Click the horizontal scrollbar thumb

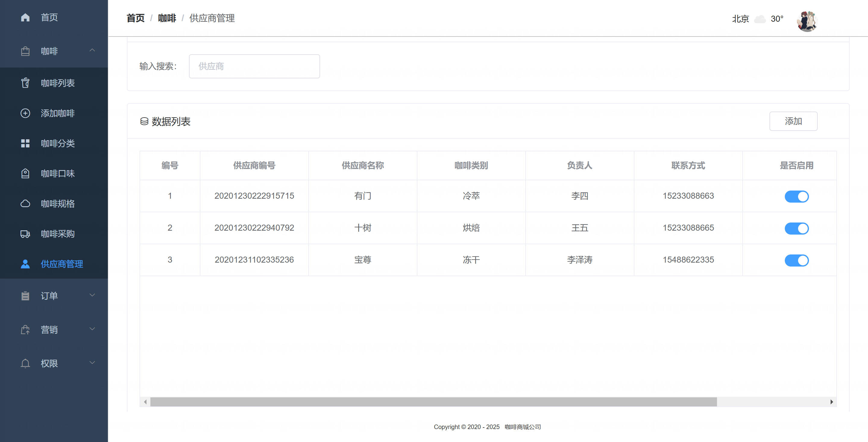(433, 402)
